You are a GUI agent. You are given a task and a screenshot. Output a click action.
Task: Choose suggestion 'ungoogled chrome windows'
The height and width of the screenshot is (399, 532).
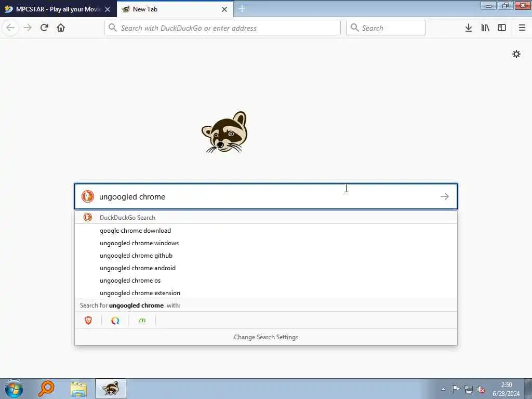tap(266, 243)
